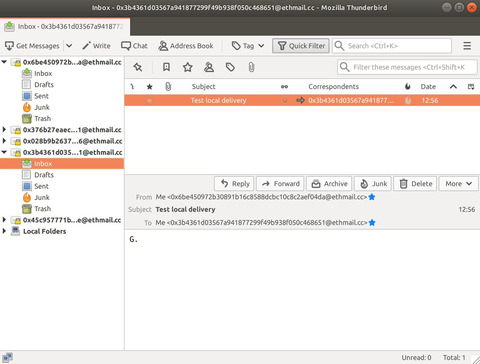
Task: Click the To recipient address
Action: tap(261, 223)
